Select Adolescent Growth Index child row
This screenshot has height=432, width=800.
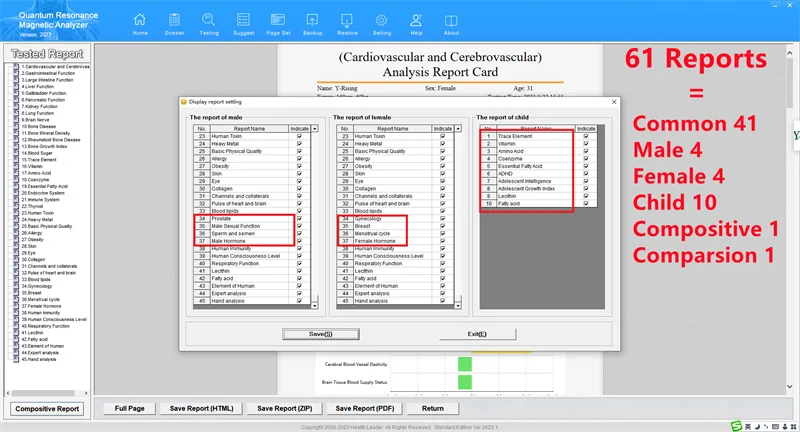click(x=538, y=188)
